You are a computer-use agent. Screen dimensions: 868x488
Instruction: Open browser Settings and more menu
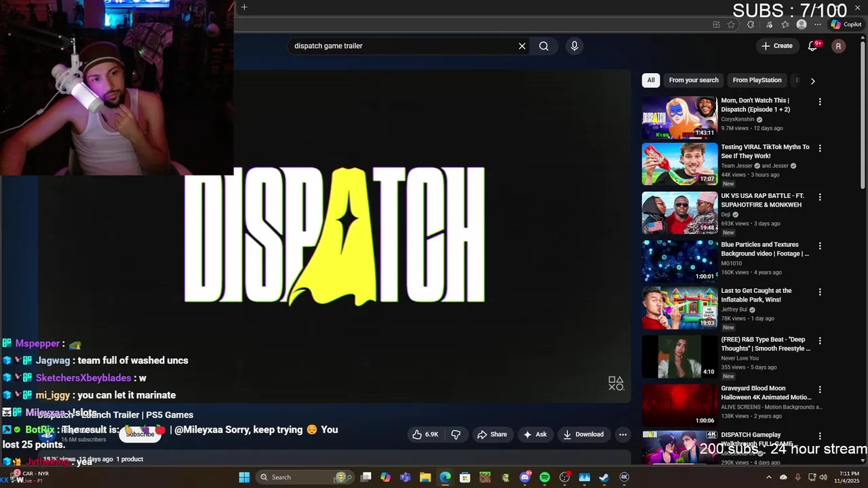point(818,24)
